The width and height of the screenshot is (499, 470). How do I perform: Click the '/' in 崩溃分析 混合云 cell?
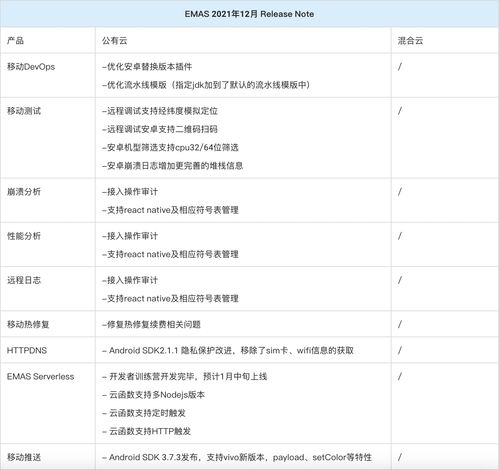pos(399,192)
